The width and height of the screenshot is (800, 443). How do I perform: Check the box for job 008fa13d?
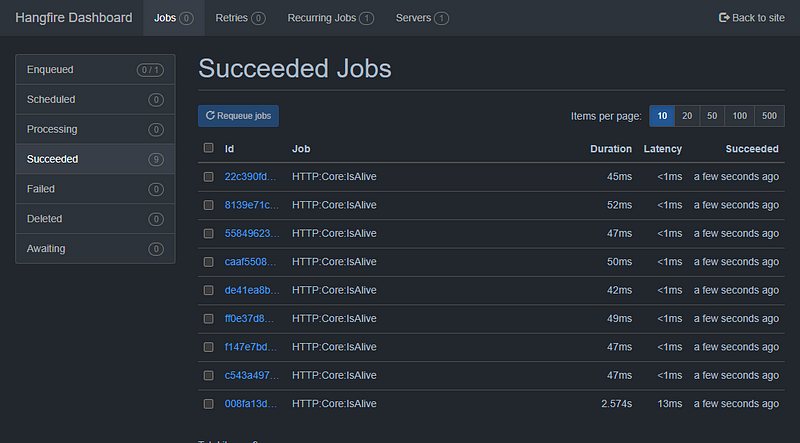208,404
